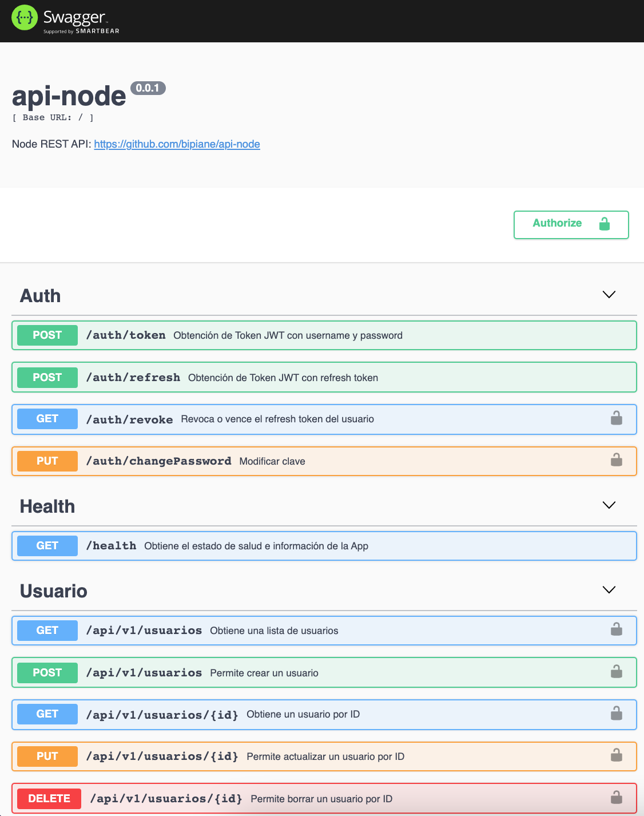Click the DELETE method badge
The width and height of the screenshot is (644, 816).
point(49,798)
